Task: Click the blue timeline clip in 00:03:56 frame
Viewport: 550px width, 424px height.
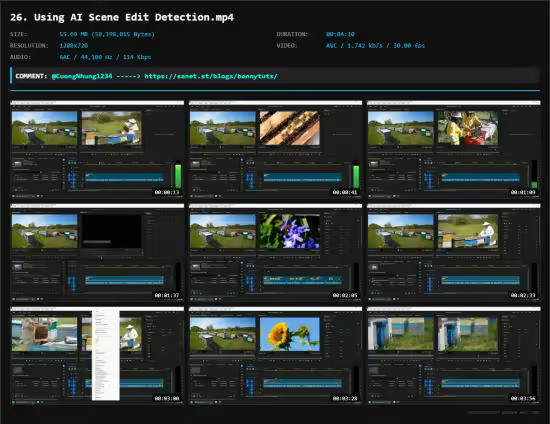Action: [x=481, y=383]
